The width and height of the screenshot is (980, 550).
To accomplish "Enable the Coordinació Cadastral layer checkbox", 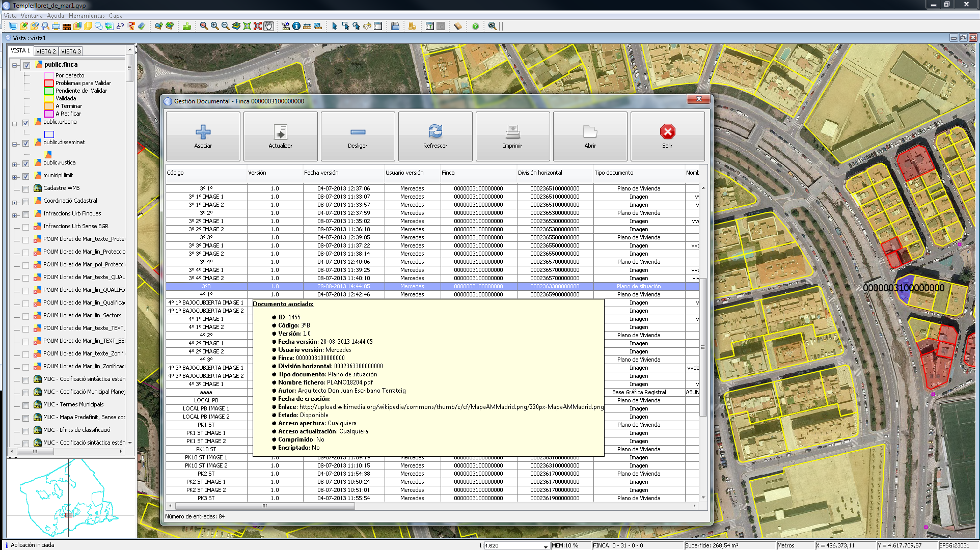I will 25,202.
